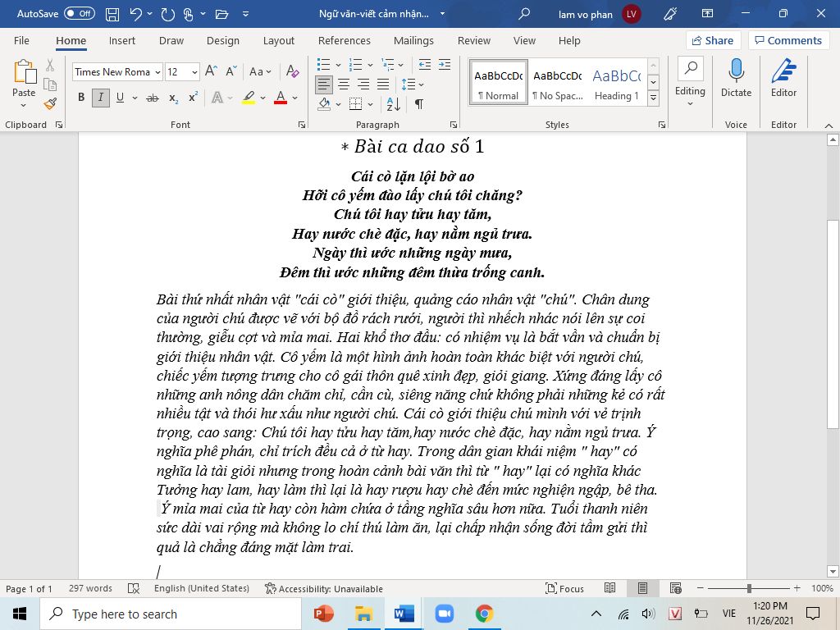Open the Editor pane
Image resolution: width=840 pixels, height=630 pixels.
point(783,78)
